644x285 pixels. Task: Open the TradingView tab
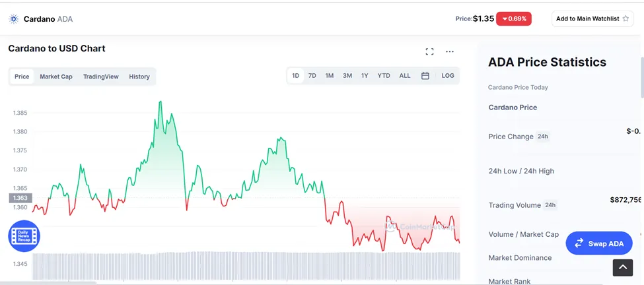coord(100,77)
